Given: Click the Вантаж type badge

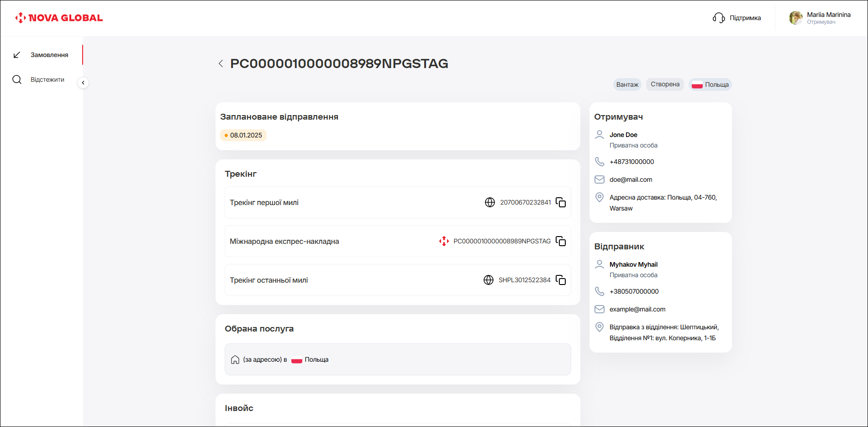Looking at the screenshot, I should click(627, 84).
